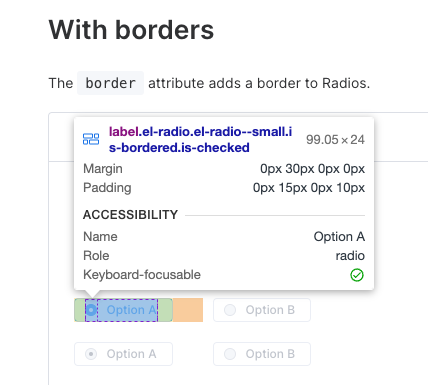Viewport: 428px width, 385px height.
Task: Click the second-row Option B label text
Action: (x=270, y=354)
